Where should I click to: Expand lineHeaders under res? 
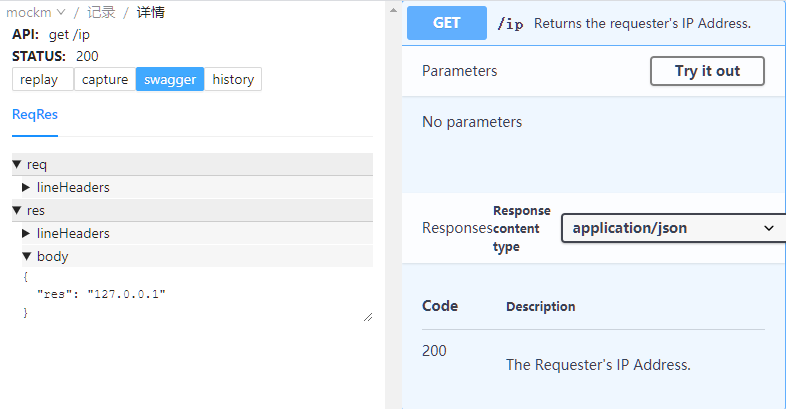(27, 233)
